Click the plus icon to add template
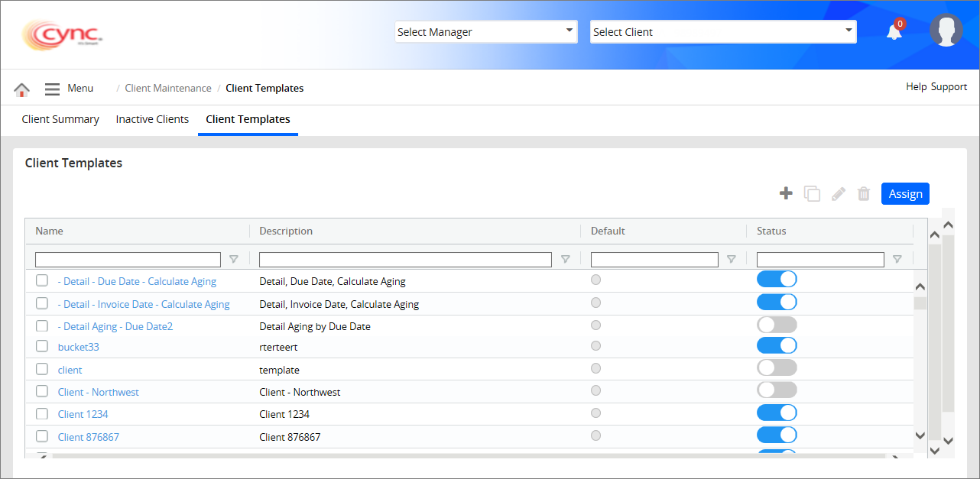Image resolution: width=980 pixels, height=479 pixels. coord(786,194)
